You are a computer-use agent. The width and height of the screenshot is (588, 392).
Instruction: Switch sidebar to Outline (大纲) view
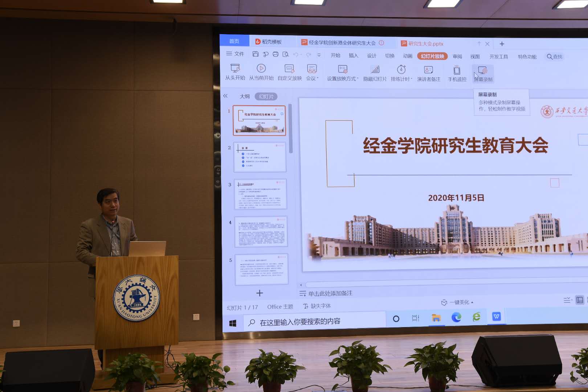[x=245, y=96]
